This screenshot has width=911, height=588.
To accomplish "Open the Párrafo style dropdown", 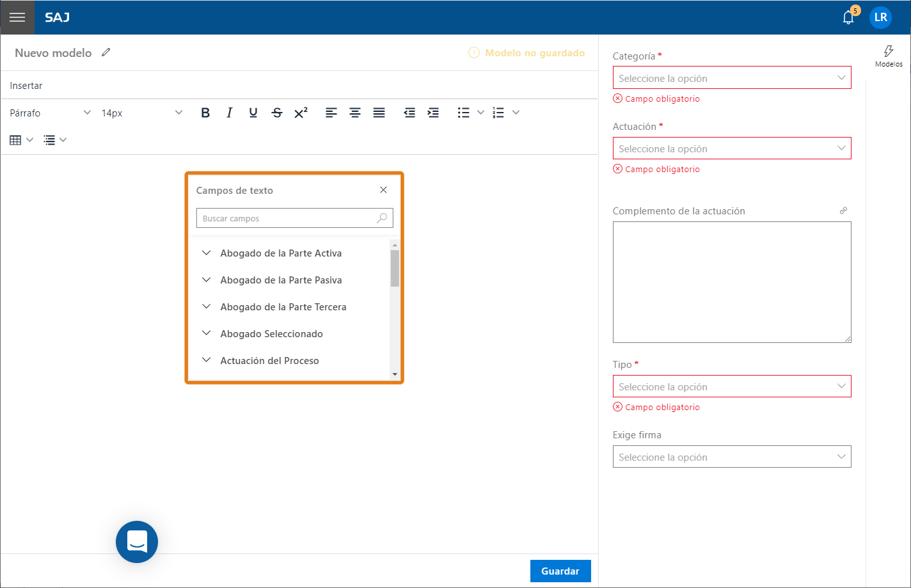I will (x=51, y=113).
